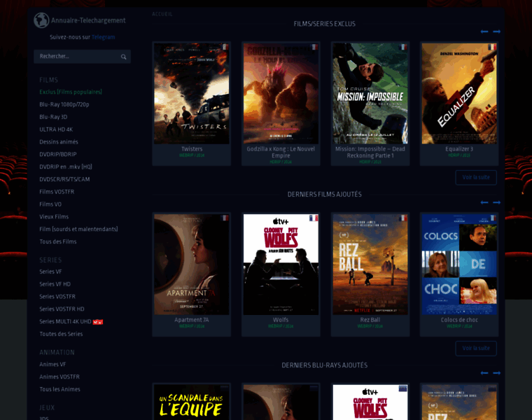Image resolution: width=532 pixels, height=420 pixels.
Task: Open Films VO category
Action: click(50, 204)
